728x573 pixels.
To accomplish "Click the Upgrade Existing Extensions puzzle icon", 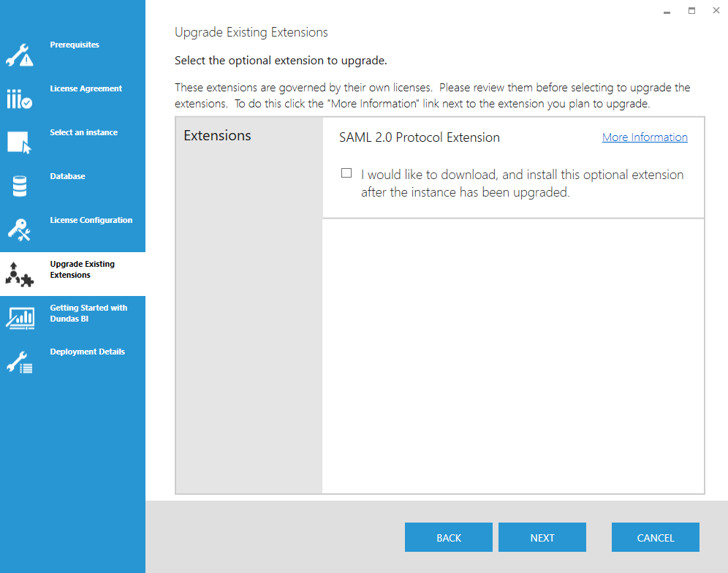I will (x=20, y=274).
